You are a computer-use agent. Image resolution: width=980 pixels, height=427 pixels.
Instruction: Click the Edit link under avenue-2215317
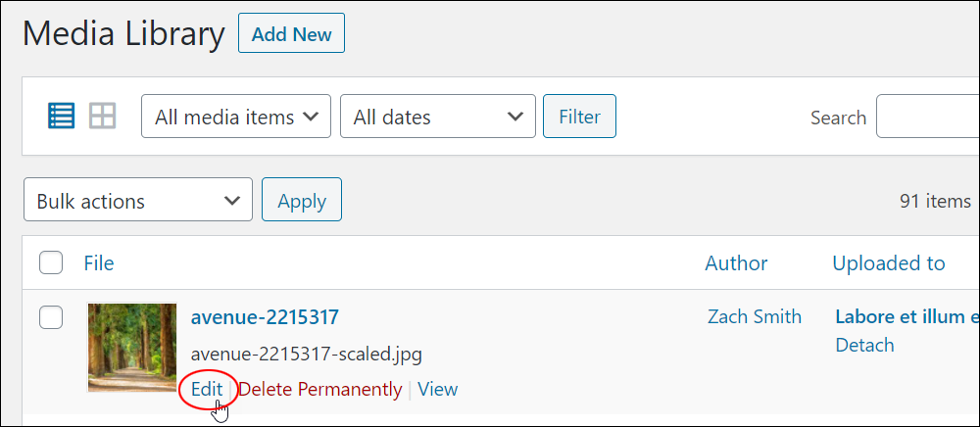[x=207, y=389]
